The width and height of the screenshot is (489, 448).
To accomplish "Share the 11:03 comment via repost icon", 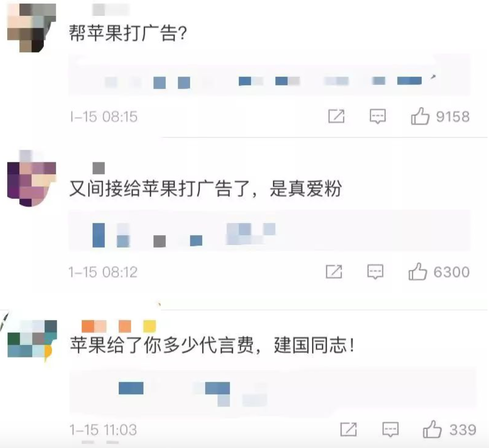I will tap(348, 429).
